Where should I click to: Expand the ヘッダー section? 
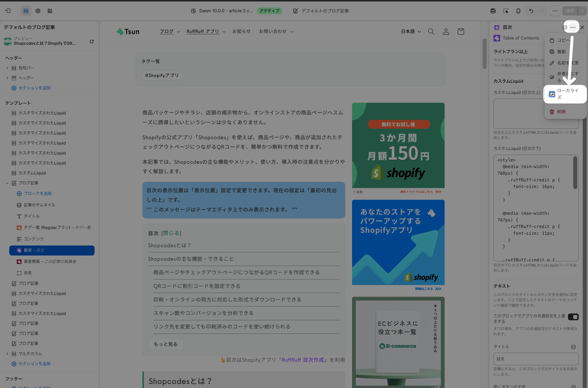7,78
